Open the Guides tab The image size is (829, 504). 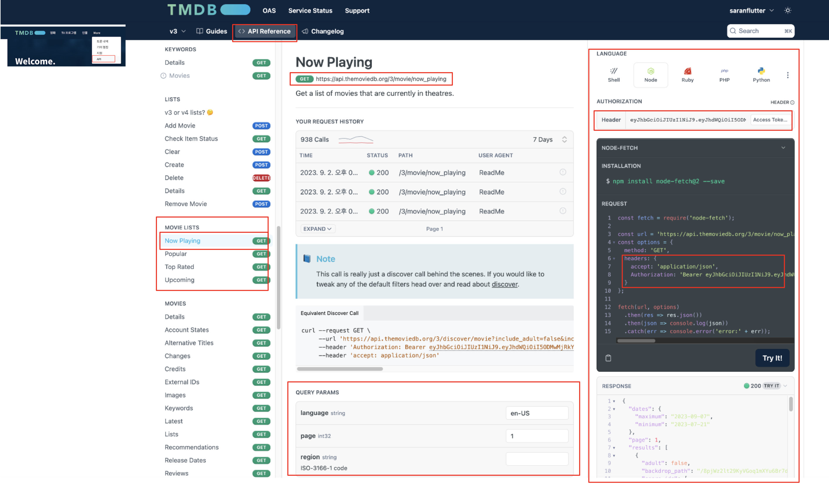click(212, 31)
